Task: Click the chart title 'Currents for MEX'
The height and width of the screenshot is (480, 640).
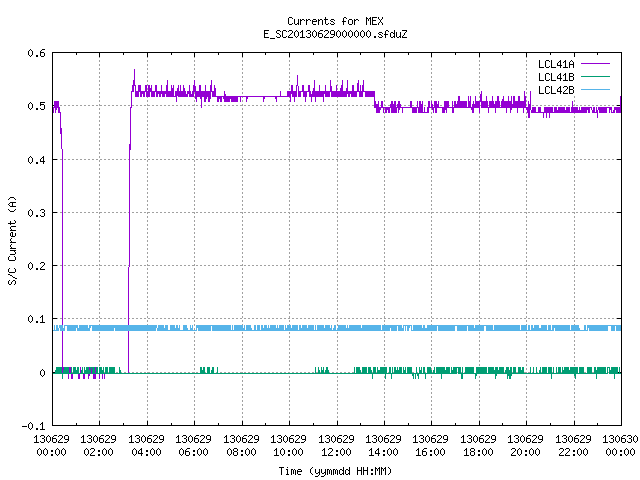Action: [x=335, y=21]
